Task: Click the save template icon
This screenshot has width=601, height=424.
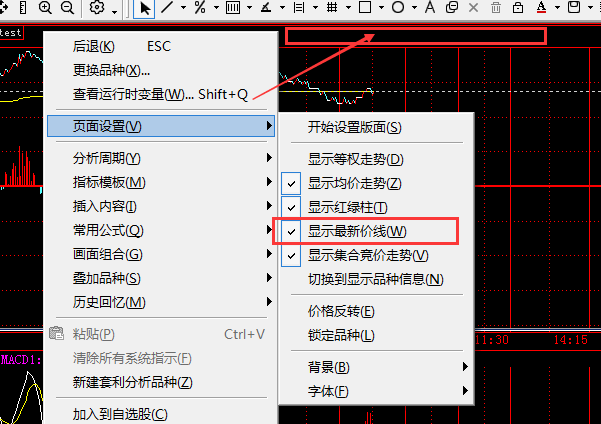Action: [574, 7]
